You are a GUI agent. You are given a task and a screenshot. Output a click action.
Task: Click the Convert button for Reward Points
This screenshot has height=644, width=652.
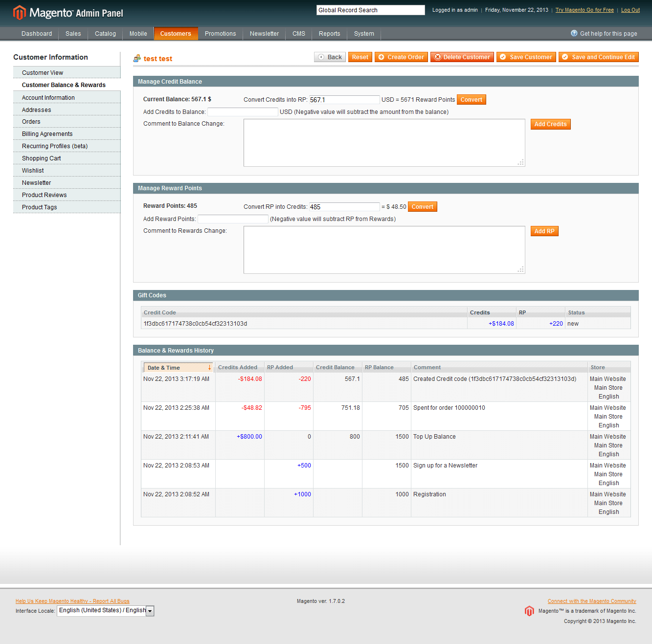422,206
